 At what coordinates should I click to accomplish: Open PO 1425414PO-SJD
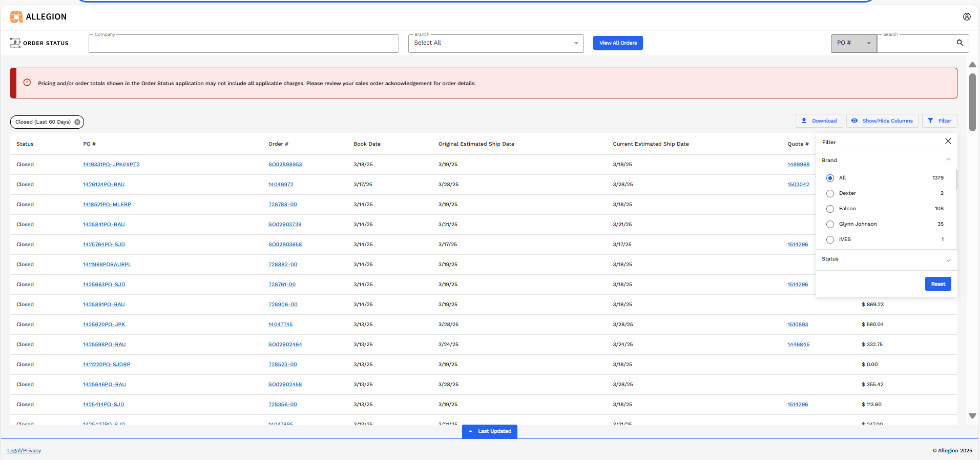point(103,405)
